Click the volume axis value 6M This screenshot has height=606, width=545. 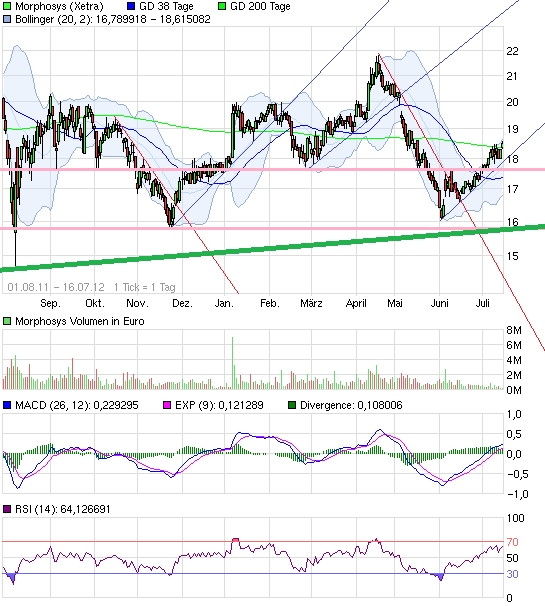[514, 345]
